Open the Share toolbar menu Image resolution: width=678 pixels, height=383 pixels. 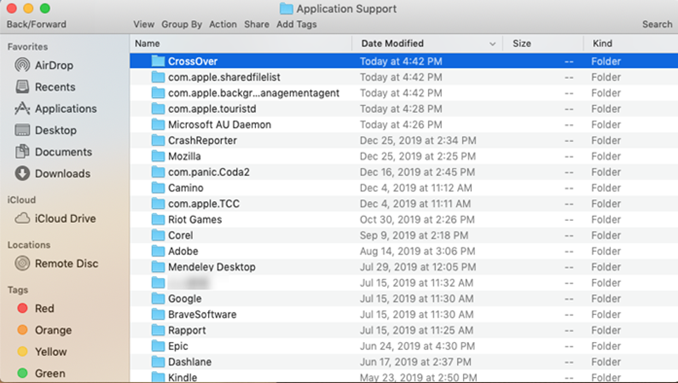pos(256,24)
